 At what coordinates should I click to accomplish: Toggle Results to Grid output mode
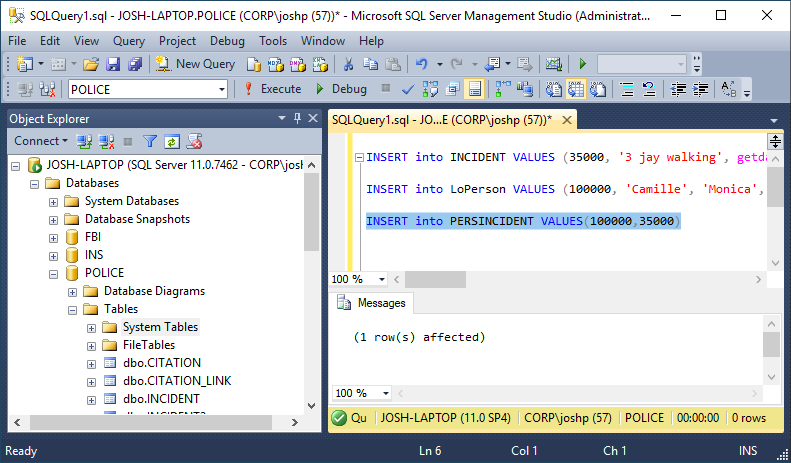[577, 89]
